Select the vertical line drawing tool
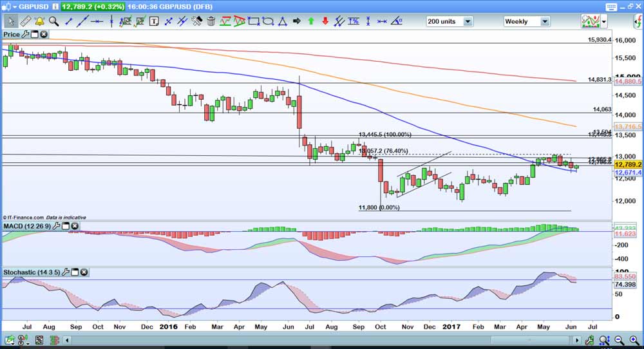 pos(111,21)
